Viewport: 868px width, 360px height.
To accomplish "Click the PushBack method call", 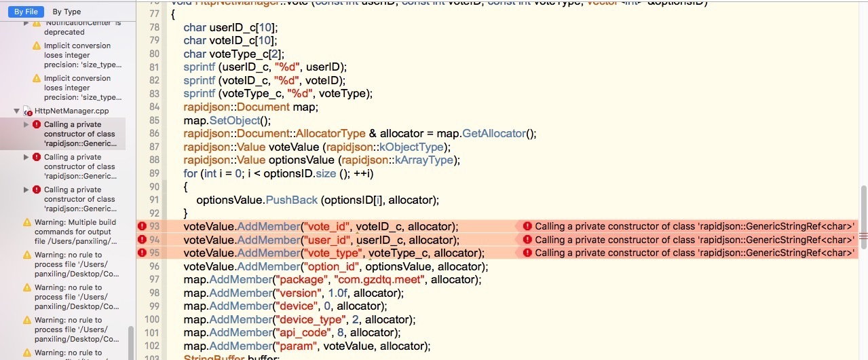I will click(292, 200).
